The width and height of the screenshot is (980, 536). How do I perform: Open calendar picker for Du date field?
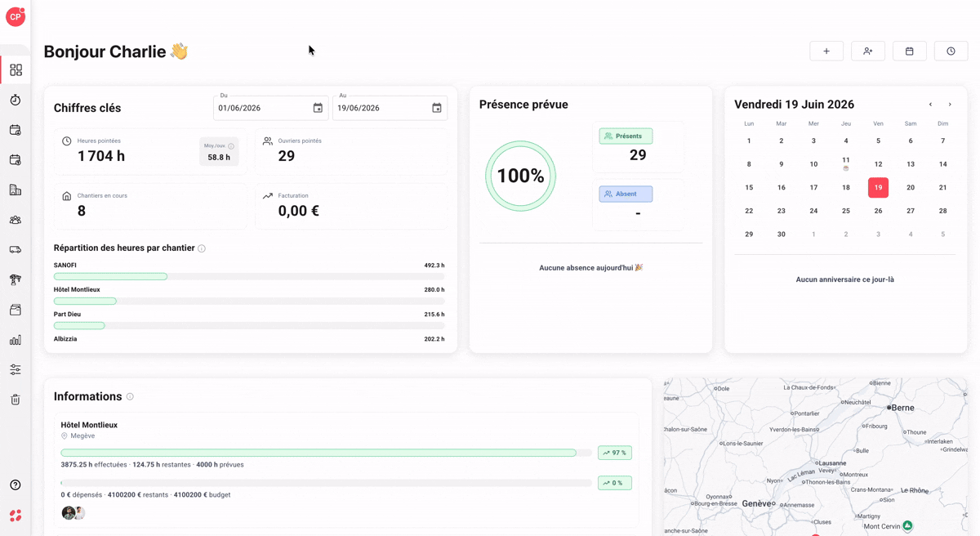click(x=318, y=108)
